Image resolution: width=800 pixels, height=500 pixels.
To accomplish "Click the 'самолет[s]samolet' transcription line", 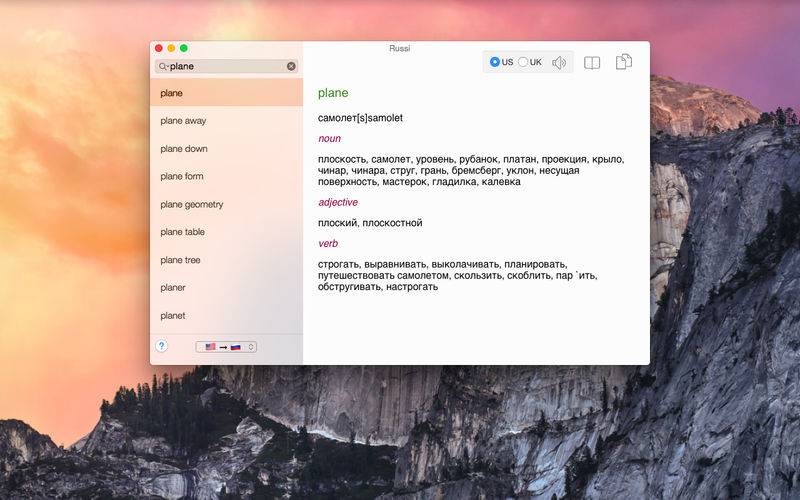I will tap(360, 118).
